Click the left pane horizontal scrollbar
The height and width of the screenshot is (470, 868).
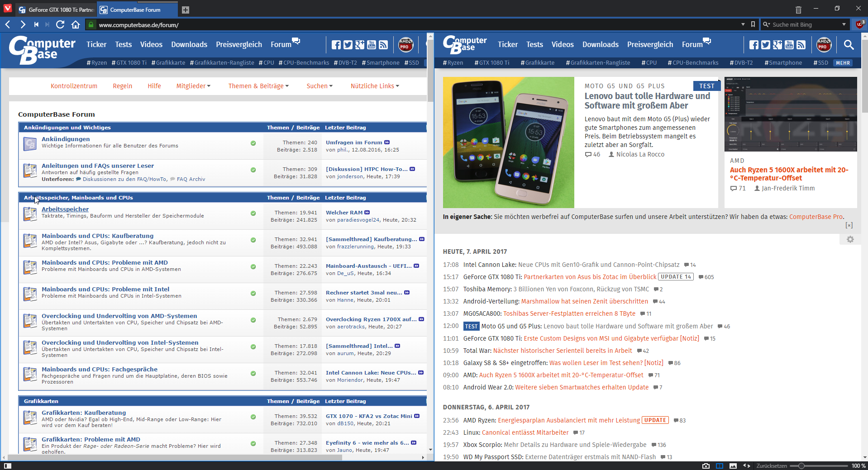point(174,457)
